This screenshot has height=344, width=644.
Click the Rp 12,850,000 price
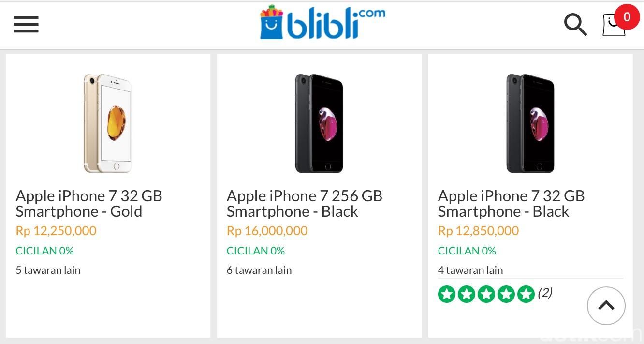478,231
